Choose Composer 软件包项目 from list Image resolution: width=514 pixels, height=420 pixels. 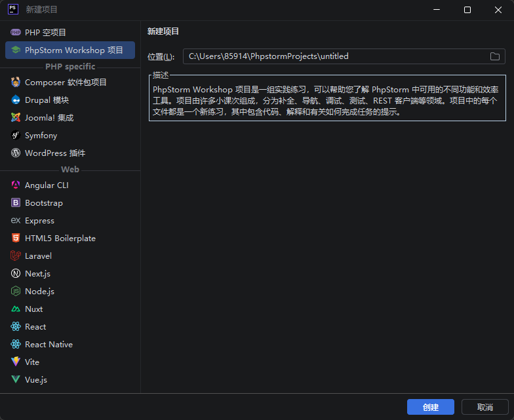70,83
